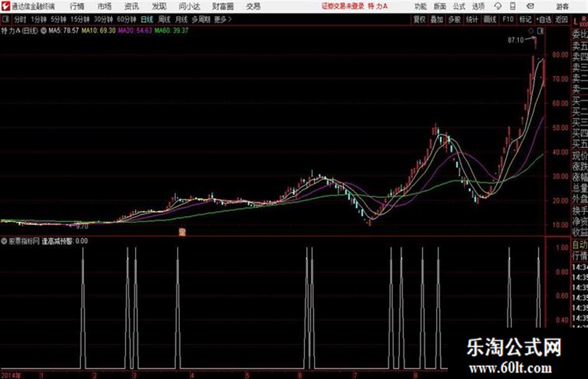Image resolution: width=588 pixels, height=379 pixels.
Task: Click the MA60: 39.37 indicator value
Action: [x=171, y=30]
